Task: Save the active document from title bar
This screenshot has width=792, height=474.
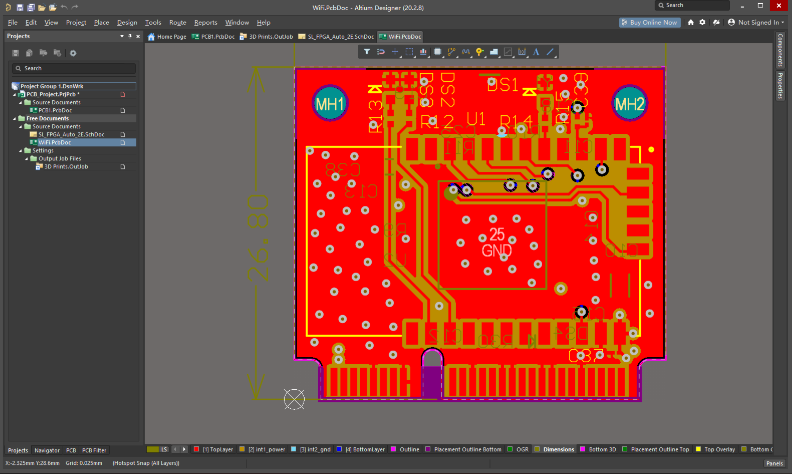Action: tap(20, 7)
